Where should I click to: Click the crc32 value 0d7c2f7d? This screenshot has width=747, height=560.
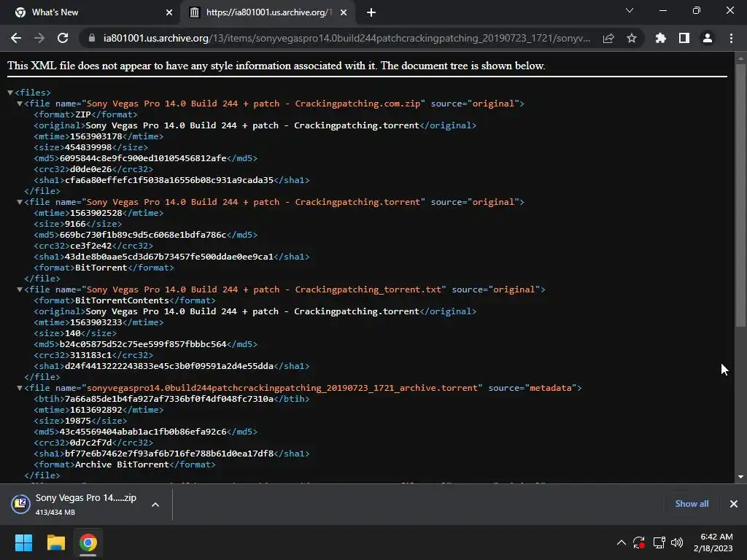(x=91, y=443)
